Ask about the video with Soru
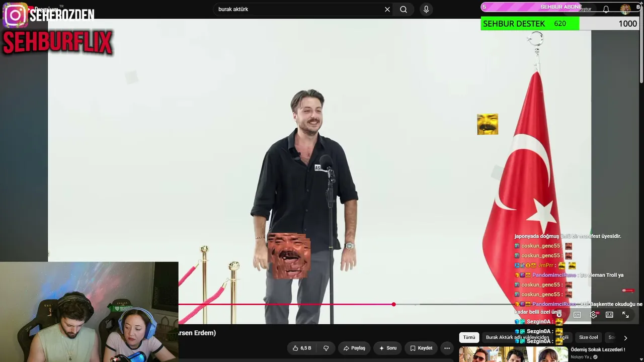Screen dimensions: 644x362 [x=388, y=348]
